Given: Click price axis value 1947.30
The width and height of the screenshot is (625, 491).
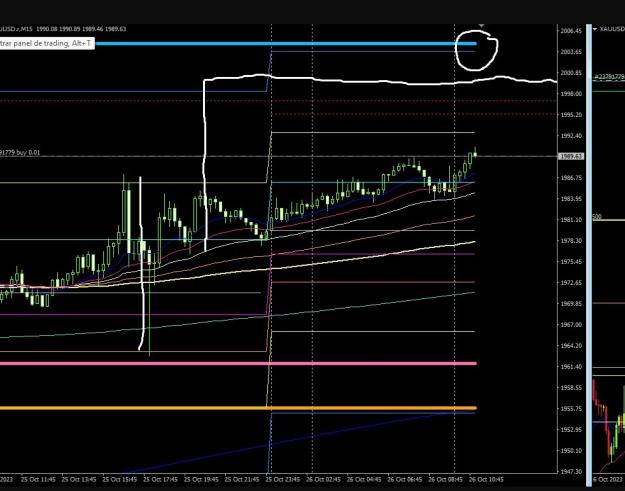Looking at the screenshot, I should pos(571,472).
